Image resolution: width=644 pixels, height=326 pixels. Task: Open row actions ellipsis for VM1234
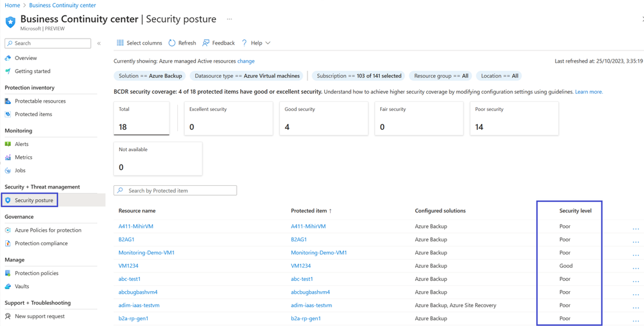pos(636,268)
